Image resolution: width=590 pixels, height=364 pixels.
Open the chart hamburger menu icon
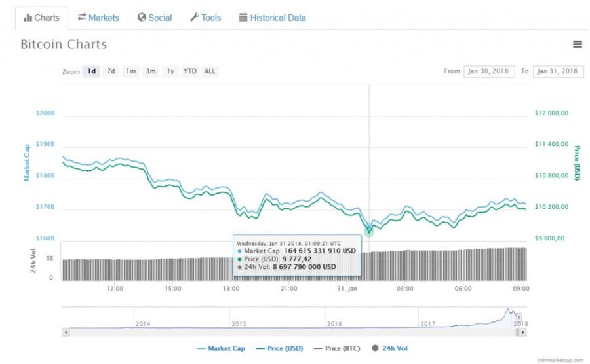577,45
